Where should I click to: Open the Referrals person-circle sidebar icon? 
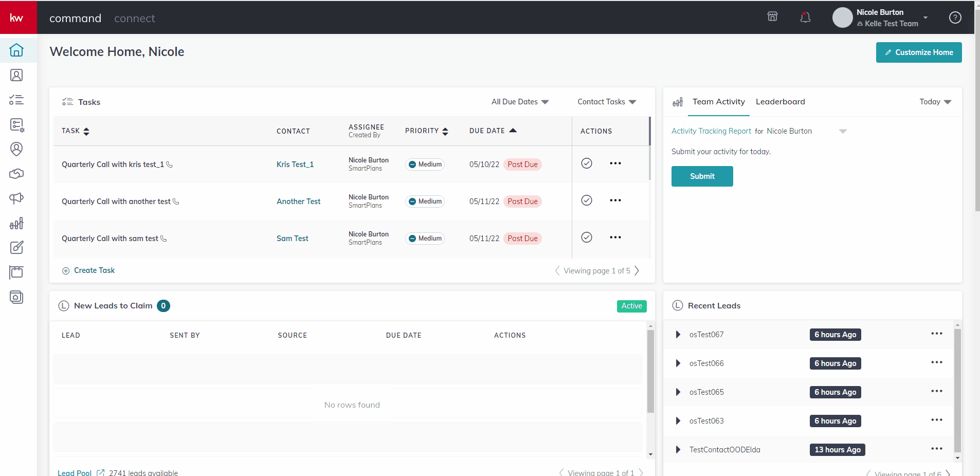click(x=16, y=149)
